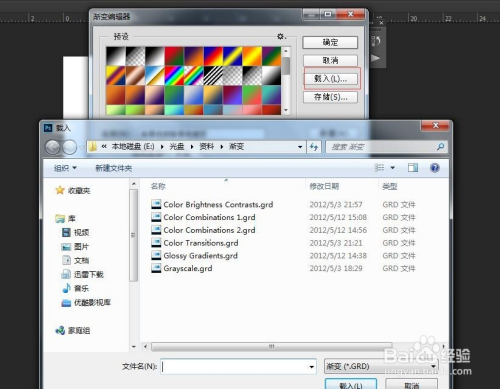Expand the view options dropdown arrow
The width and height of the screenshot is (500, 389).
click(x=393, y=168)
